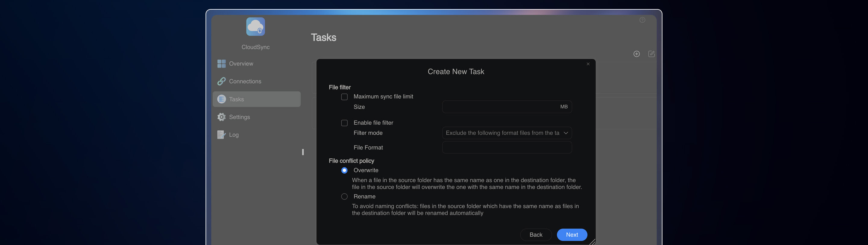868x245 pixels.
Task: Open the Overview icon in sidebar
Action: coord(222,64)
